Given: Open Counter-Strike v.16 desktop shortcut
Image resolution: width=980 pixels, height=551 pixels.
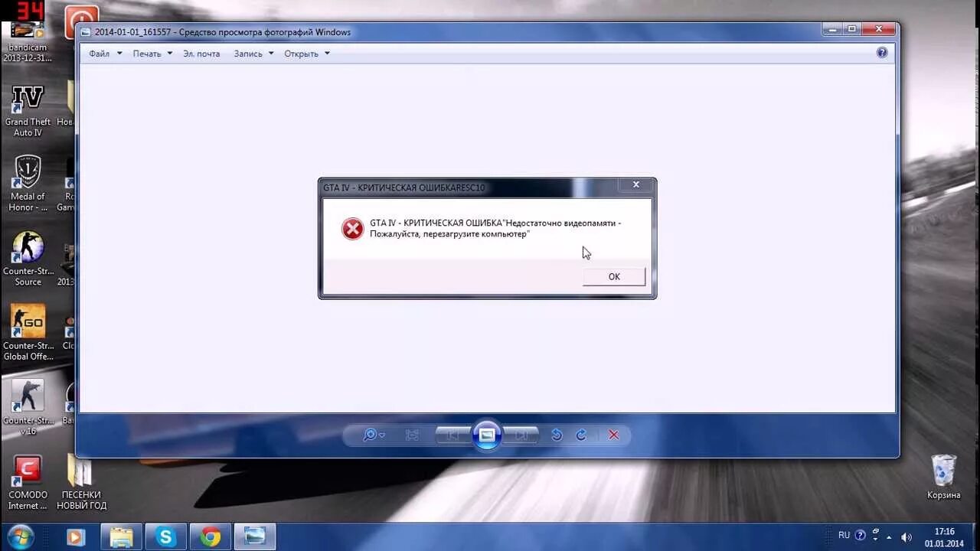Looking at the screenshot, I should pyautogui.click(x=28, y=406).
